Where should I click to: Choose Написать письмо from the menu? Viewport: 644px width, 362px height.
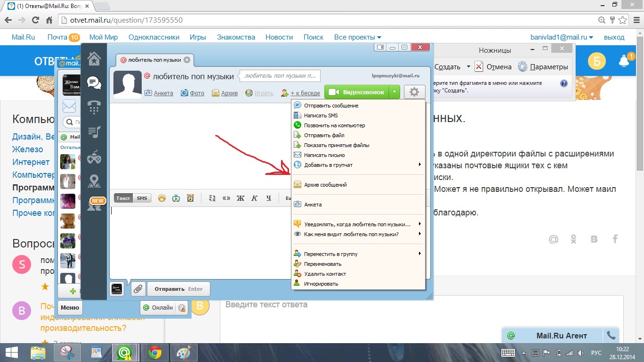click(x=358, y=155)
